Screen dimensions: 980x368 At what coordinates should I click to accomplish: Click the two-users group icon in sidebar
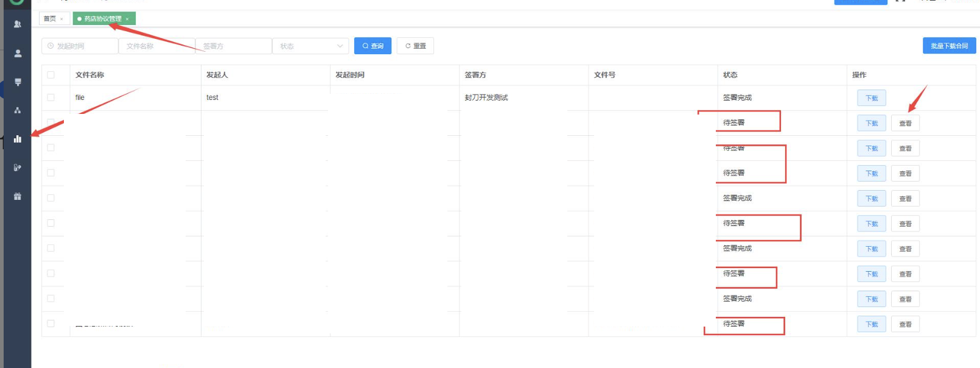click(x=18, y=24)
